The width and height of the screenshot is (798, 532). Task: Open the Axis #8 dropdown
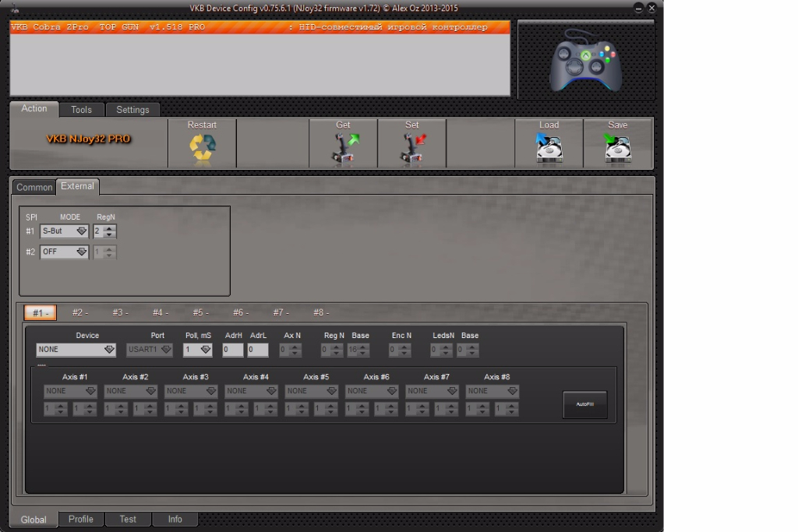point(493,390)
